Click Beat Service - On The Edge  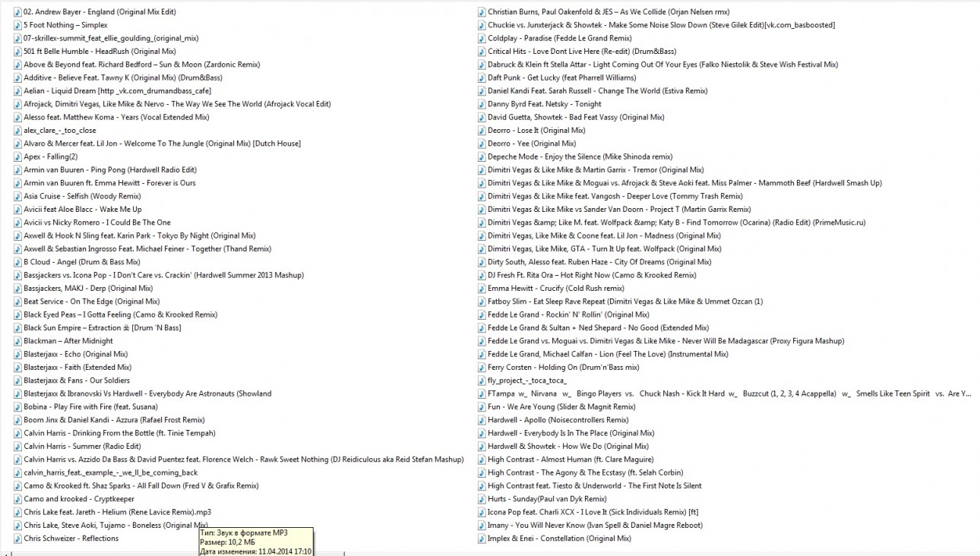tap(91, 302)
